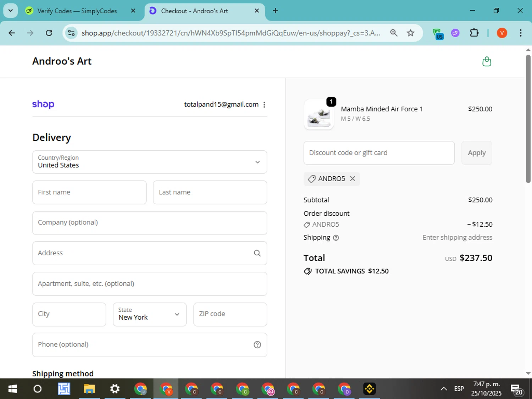The image size is (532, 399).
Task: Open the Chrome profile avatar V
Action: pos(502,33)
